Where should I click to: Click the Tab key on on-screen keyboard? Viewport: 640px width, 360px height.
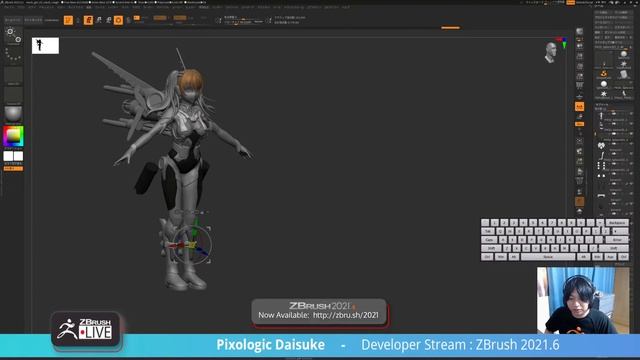click(x=488, y=231)
